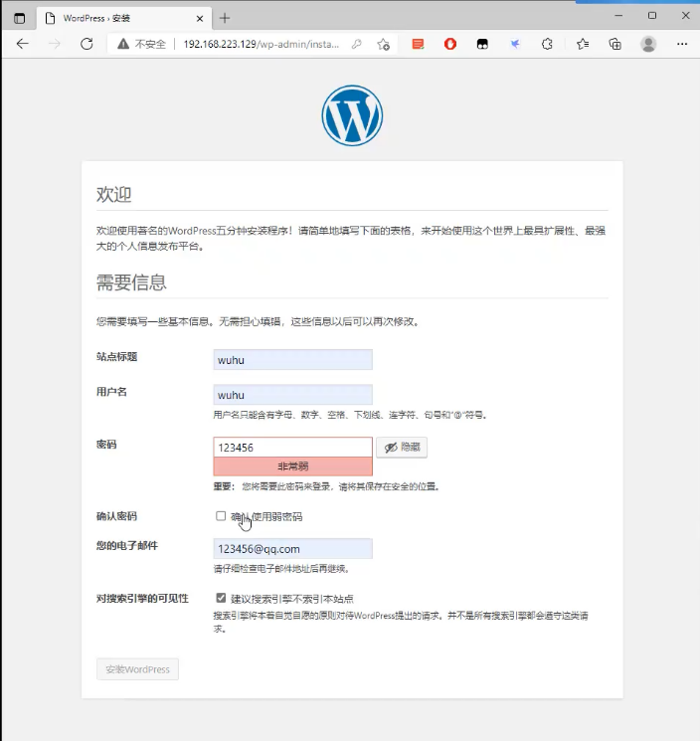700x741 pixels.
Task: Click the 需要信息 heading
Action: coord(131,282)
